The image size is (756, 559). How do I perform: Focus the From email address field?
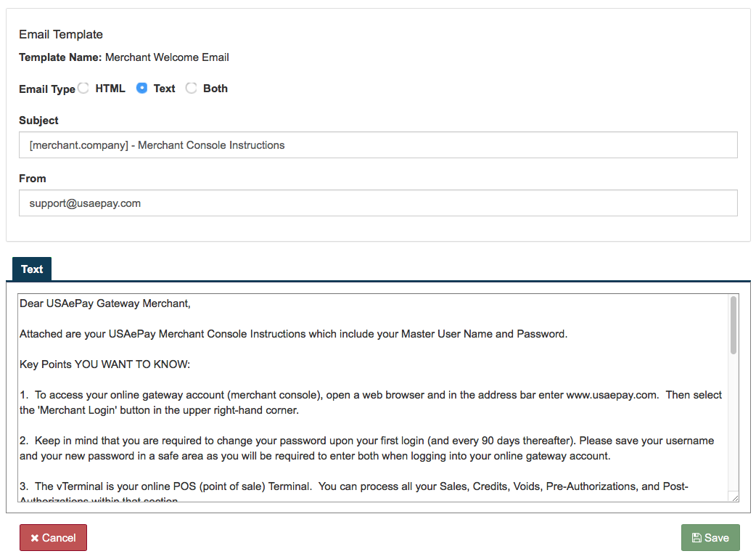point(378,203)
